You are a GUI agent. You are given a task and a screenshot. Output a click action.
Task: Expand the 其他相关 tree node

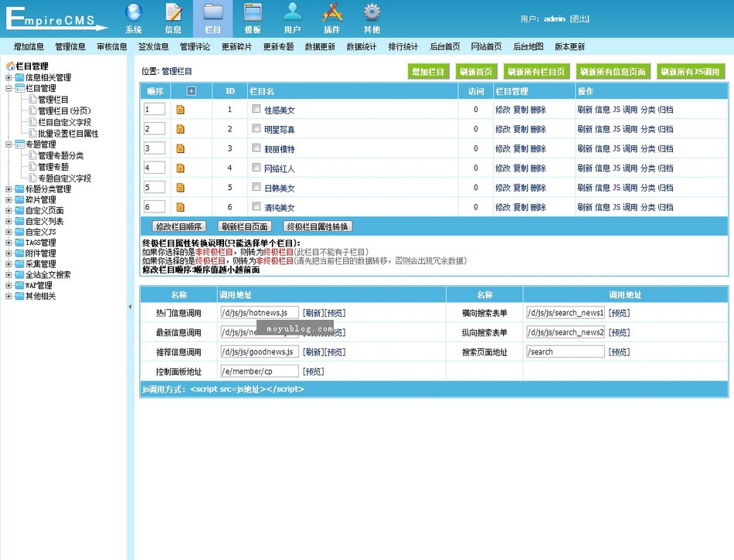(x=8, y=296)
